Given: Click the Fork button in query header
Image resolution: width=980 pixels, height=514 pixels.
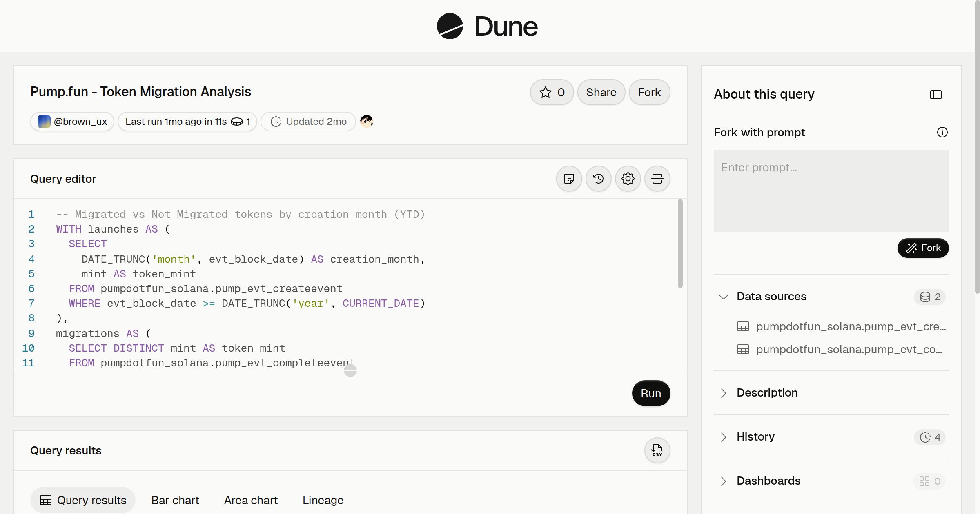Looking at the screenshot, I should (649, 92).
